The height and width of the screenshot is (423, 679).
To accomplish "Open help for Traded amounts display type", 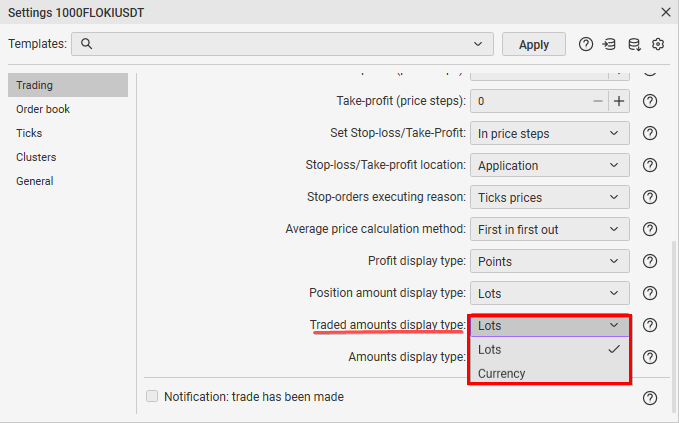I will 650,325.
